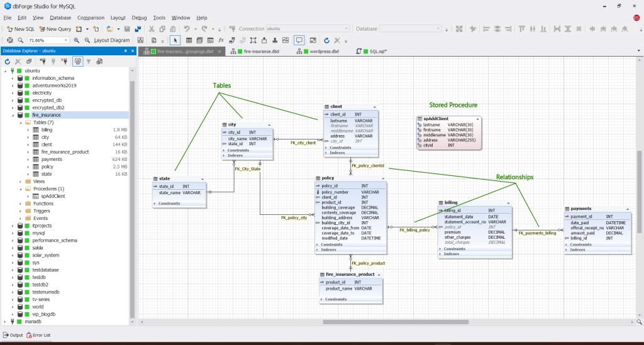Pin the Database Explorer panel
The height and width of the screenshot is (345, 644).
126,51
